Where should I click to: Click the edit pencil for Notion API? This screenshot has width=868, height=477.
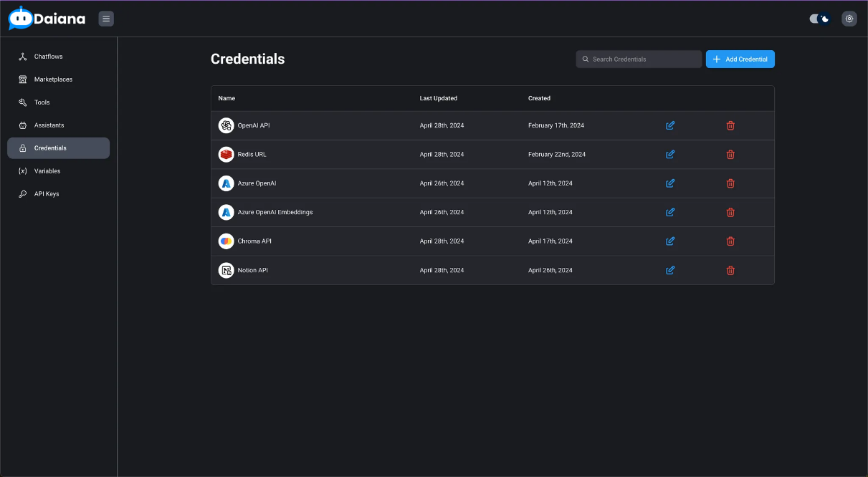(670, 270)
